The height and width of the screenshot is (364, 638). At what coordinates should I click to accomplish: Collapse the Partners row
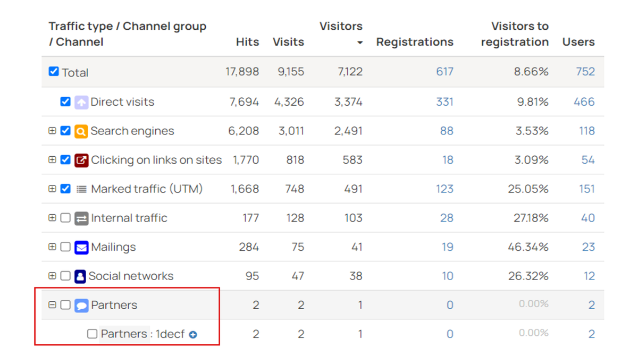(x=52, y=305)
